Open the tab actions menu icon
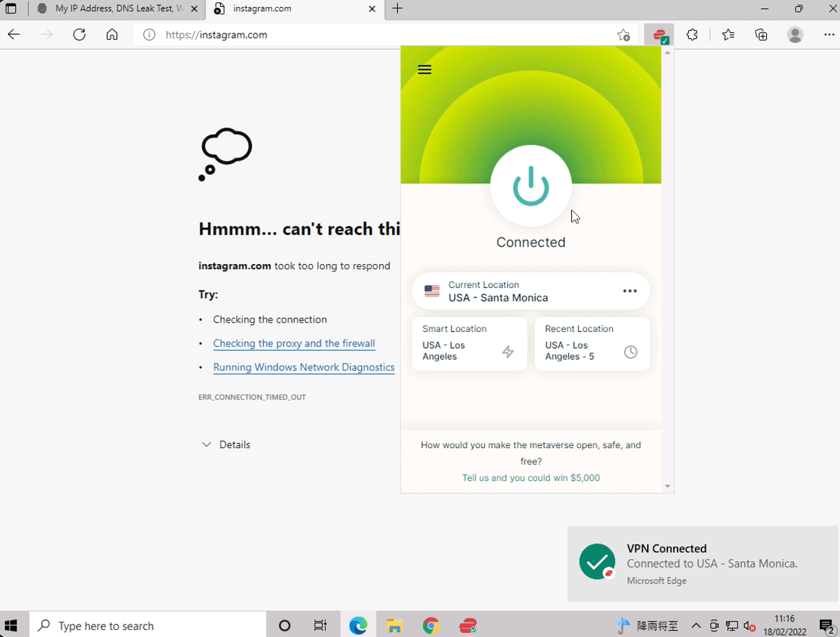 10,9
